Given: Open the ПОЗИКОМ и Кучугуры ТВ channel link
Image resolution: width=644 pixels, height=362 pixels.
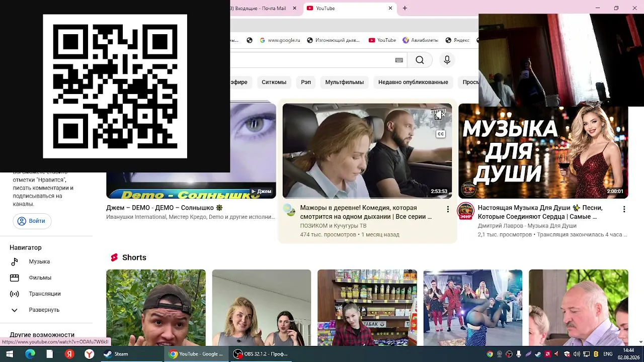Looking at the screenshot, I should [333, 226].
